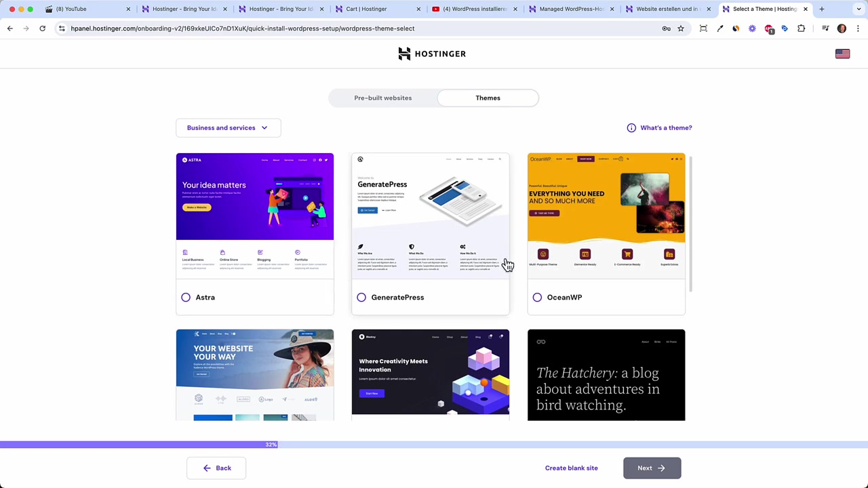Activate the color picker eyedropper extension
Screen dimensions: 868x488
point(719,28)
